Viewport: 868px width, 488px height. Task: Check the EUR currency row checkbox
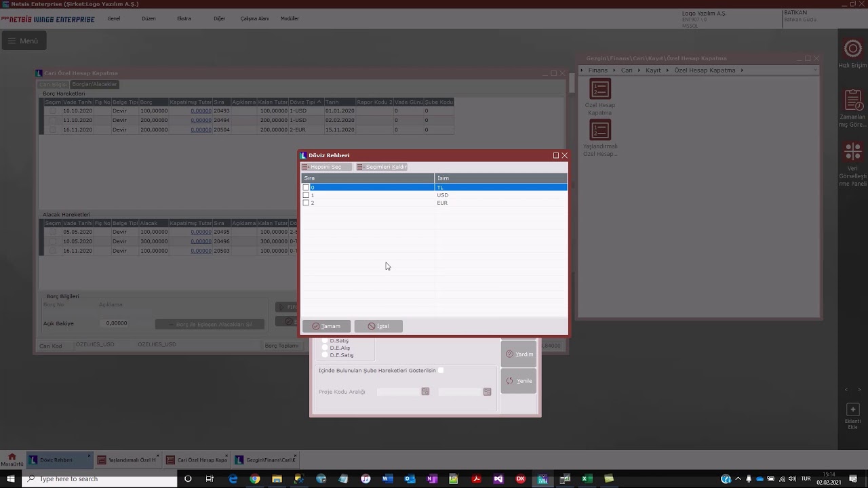pyautogui.click(x=306, y=203)
